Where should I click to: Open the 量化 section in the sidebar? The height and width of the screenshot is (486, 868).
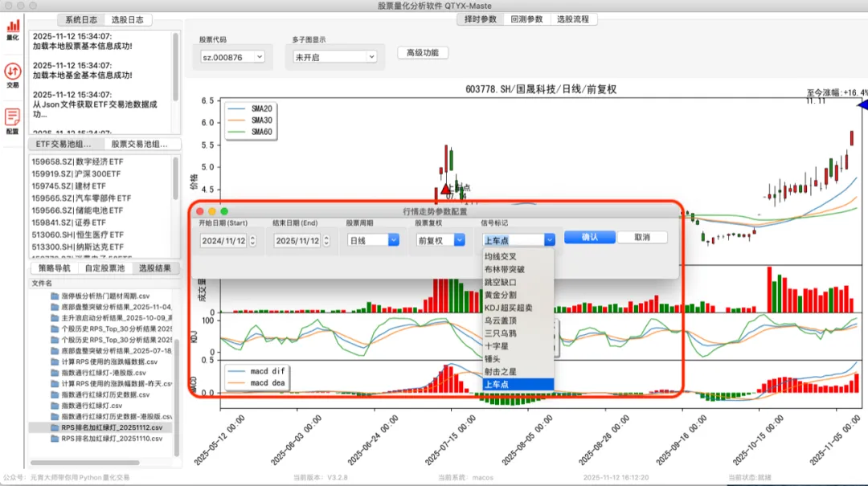tap(13, 31)
